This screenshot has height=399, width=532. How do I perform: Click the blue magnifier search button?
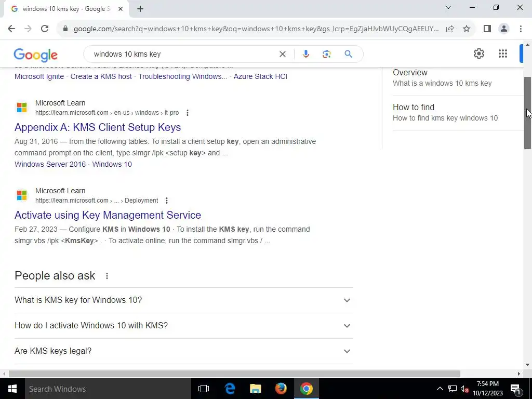(x=348, y=54)
